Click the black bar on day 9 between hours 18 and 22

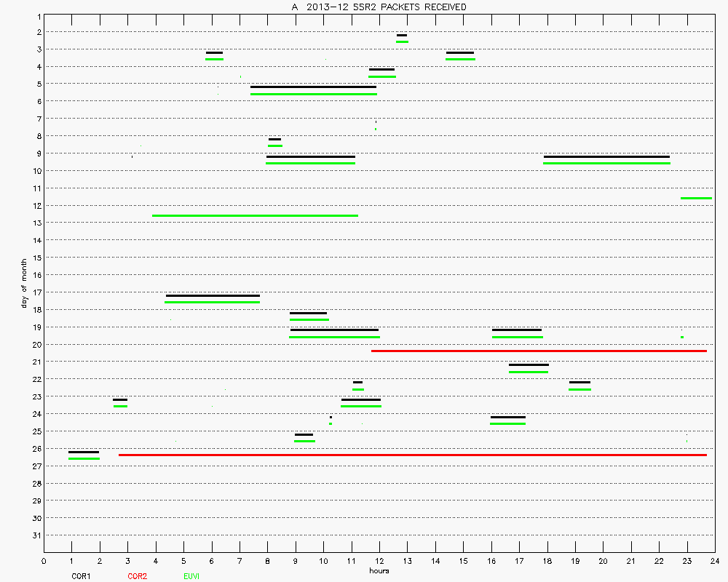pos(606,156)
